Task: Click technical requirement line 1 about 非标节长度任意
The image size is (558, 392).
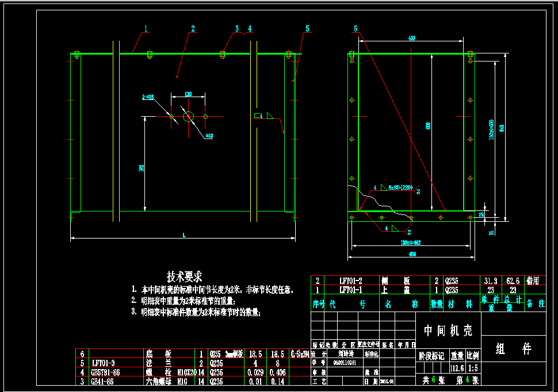Action: click(x=213, y=290)
